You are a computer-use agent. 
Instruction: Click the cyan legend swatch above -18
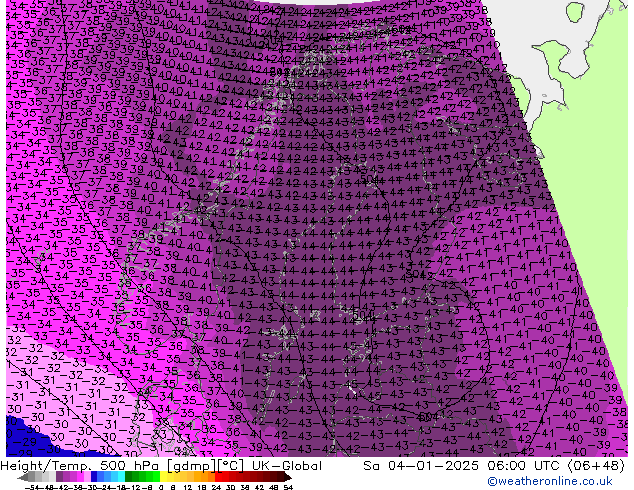tap(121, 477)
